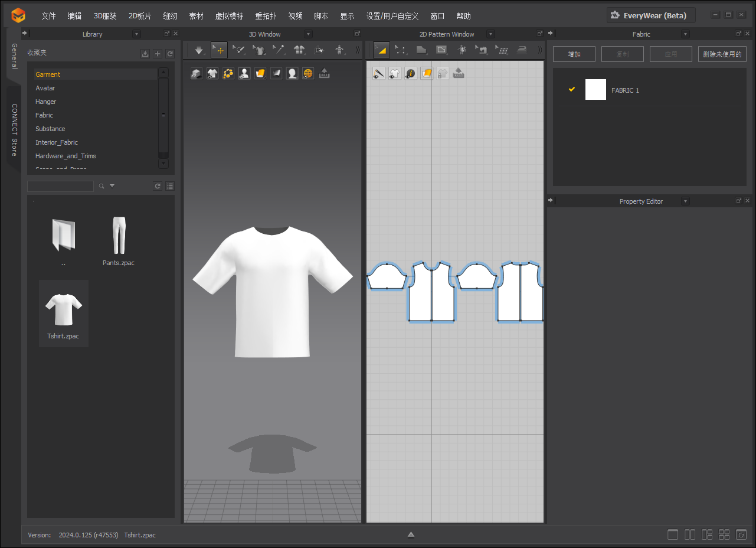The image size is (756, 548).
Task: Open the Library search filter dropdown triangle
Action: [x=112, y=186]
